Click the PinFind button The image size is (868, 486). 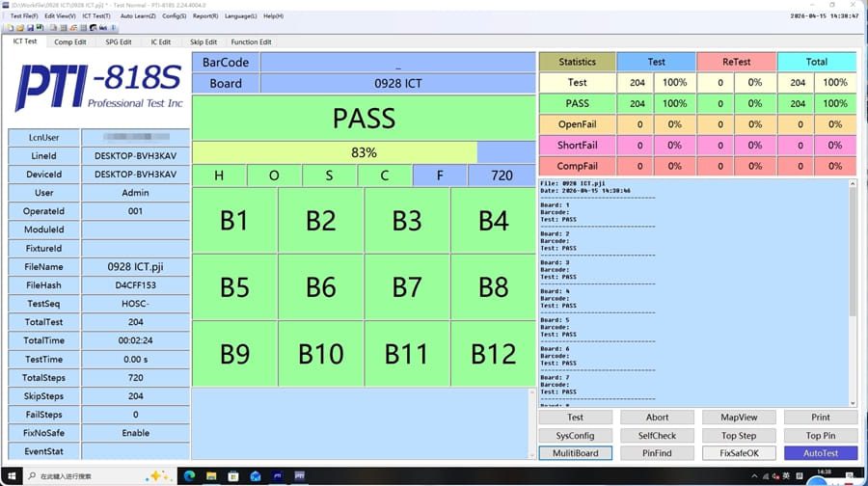[x=657, y=453]
